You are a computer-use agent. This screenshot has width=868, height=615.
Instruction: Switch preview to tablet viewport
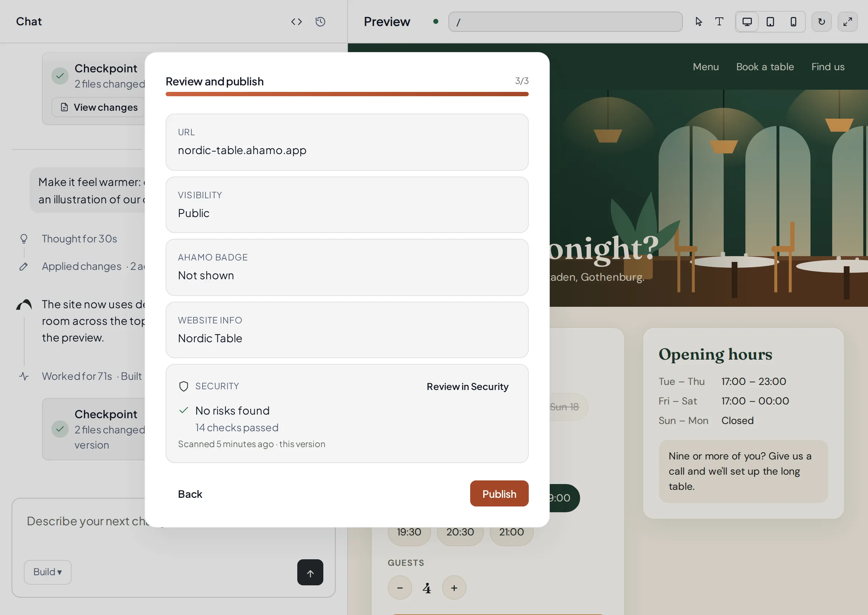[770, 22]
